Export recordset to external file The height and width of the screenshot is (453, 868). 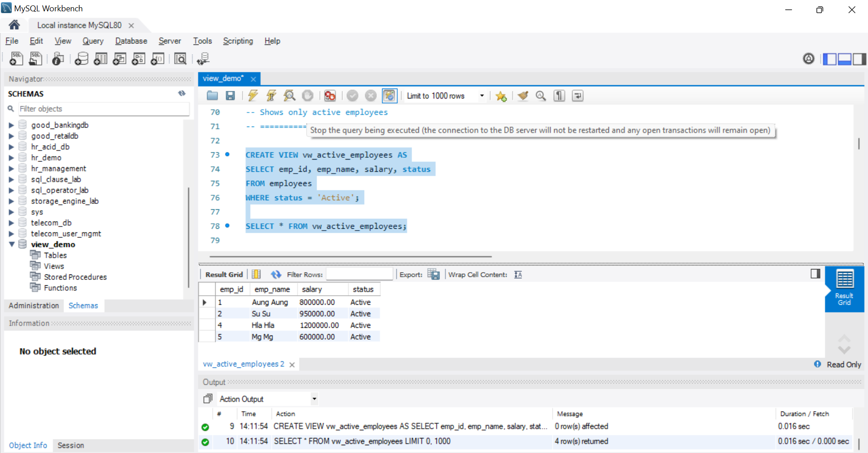pyautogui.click(x=433, y=274)
